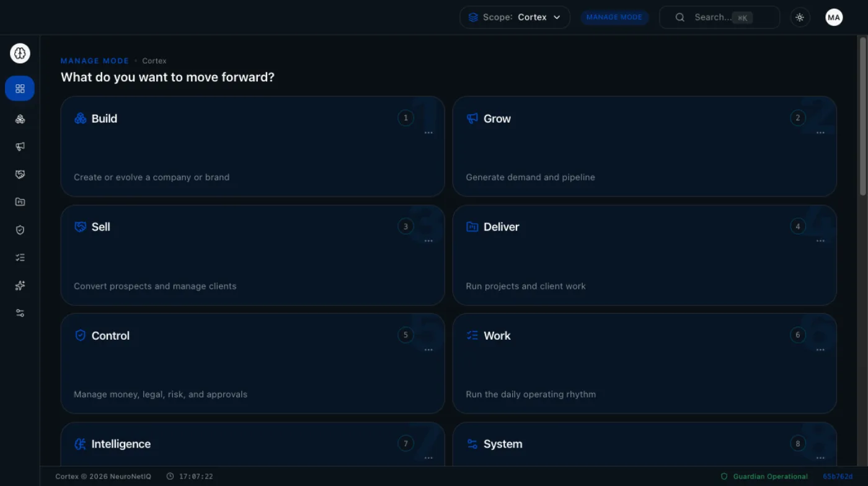
Task: Click the Guardian shield status icon
Action: (724, 477)
